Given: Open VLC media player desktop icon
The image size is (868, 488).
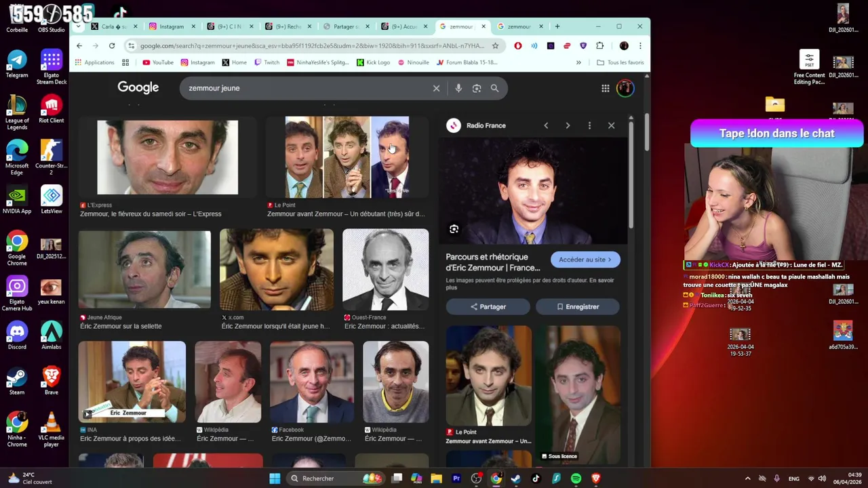Looking at the screenshot, I should click(x=52, y=430).
